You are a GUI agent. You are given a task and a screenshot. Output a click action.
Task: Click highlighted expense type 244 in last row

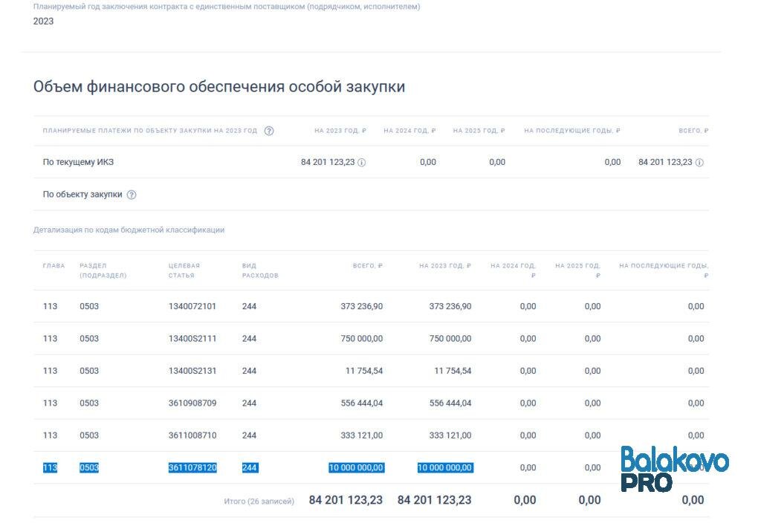[250, 467]
